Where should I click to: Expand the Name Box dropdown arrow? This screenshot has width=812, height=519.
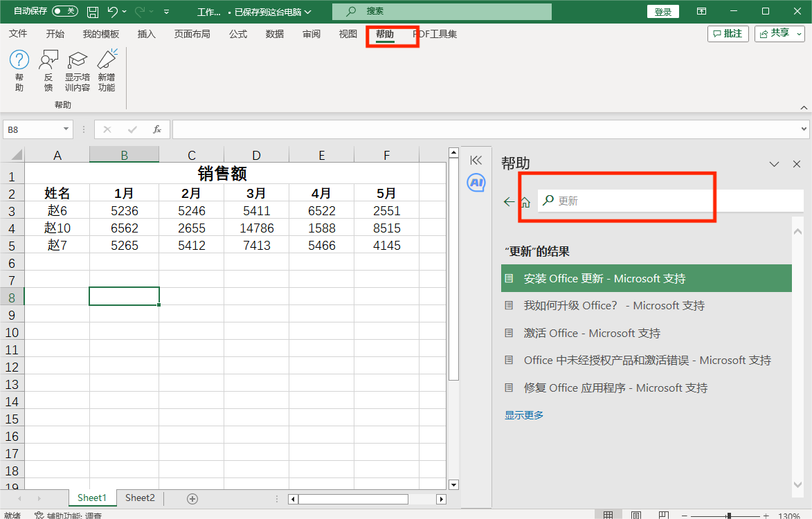point(66,129)
